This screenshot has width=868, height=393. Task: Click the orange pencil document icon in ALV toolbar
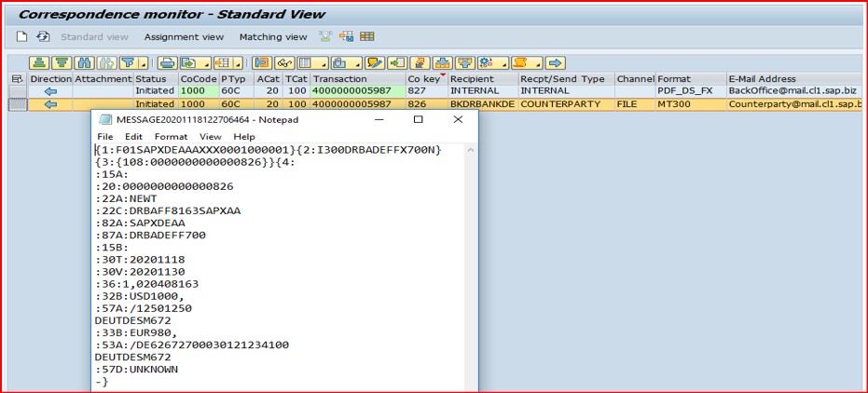(x=420, y=63)
